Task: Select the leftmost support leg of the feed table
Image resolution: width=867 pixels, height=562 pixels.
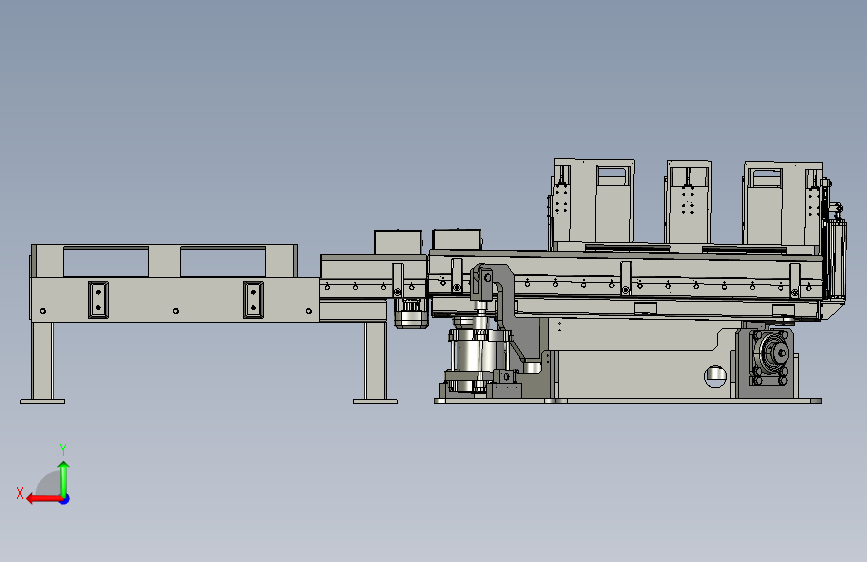Action: click(42, 363)
